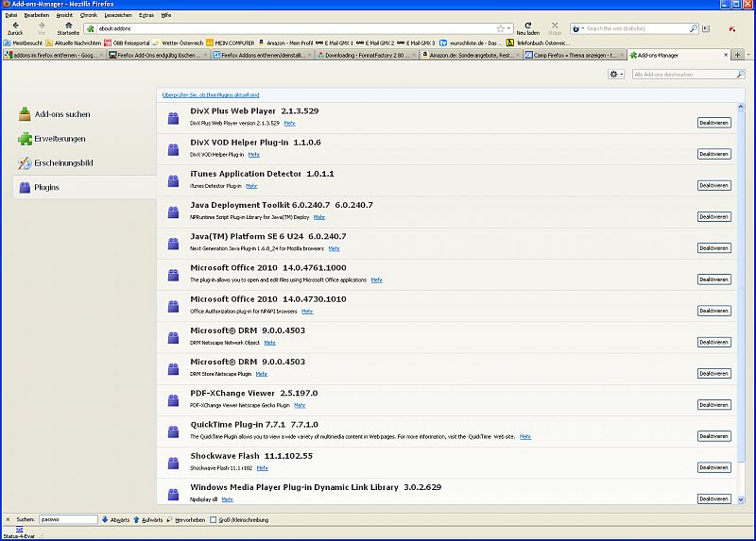Open the gear tools dropdown in Add-ons Manager
This screenshot has height=541, width=756.
coord(616,74)
